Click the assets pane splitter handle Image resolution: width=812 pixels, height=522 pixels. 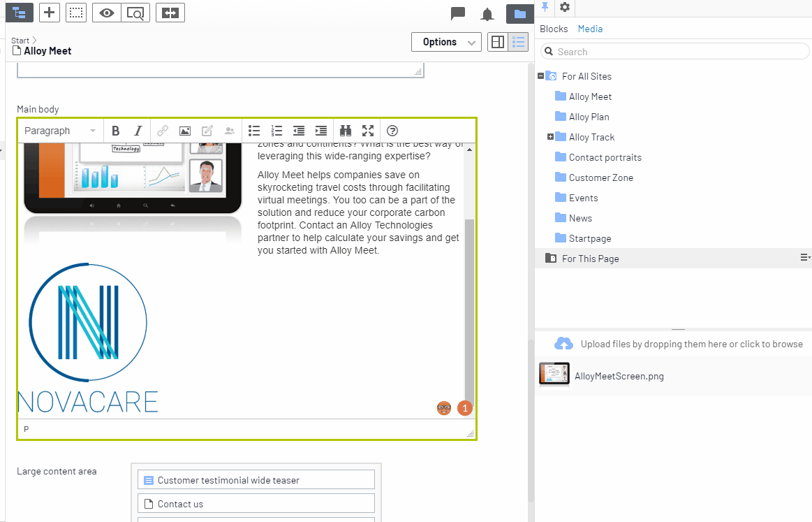(678, 329)
